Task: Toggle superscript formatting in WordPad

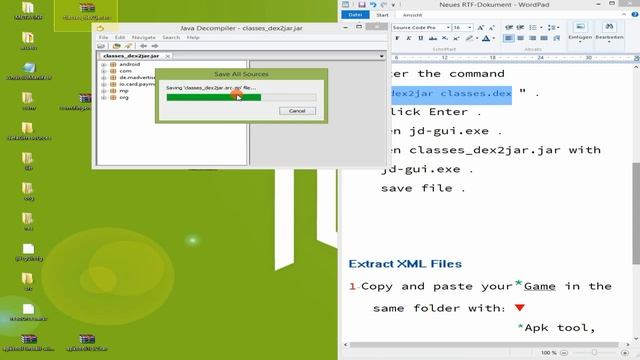Action: point(456,38)
